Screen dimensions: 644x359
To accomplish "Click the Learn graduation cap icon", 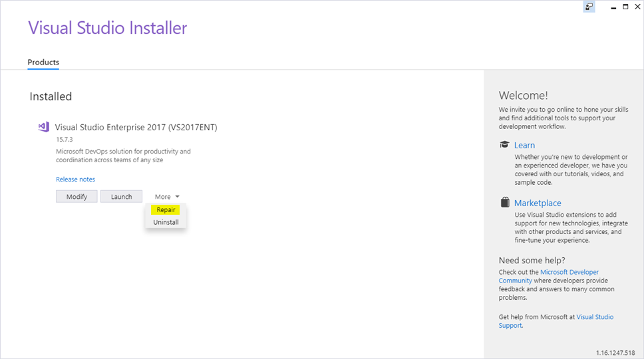I will click(x=504, y=144).
